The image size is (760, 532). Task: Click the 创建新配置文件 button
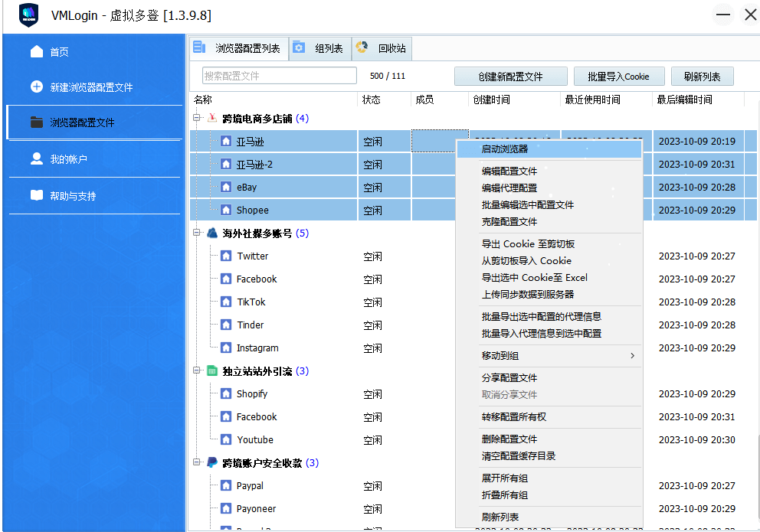click(x=510, y=77)
